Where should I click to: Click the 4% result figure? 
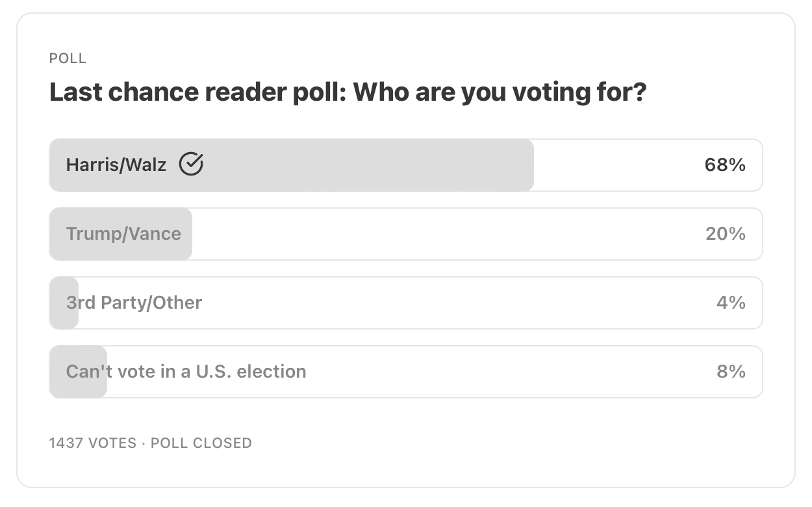point(731,303)
